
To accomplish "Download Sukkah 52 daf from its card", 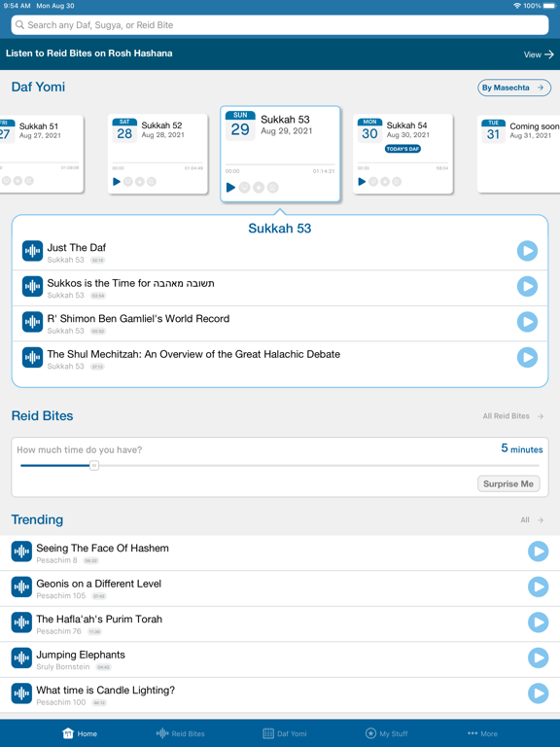I will pos(128,182).
